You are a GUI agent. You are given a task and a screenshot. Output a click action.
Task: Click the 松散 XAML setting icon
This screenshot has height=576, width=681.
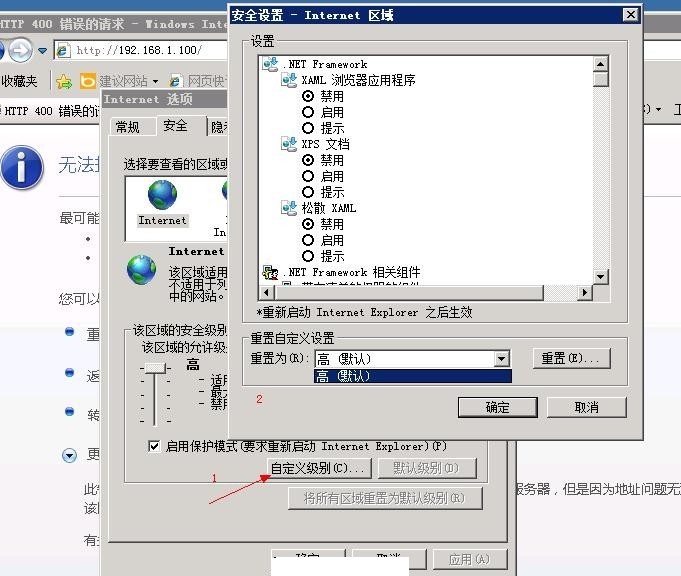click(x=290, y=208)
